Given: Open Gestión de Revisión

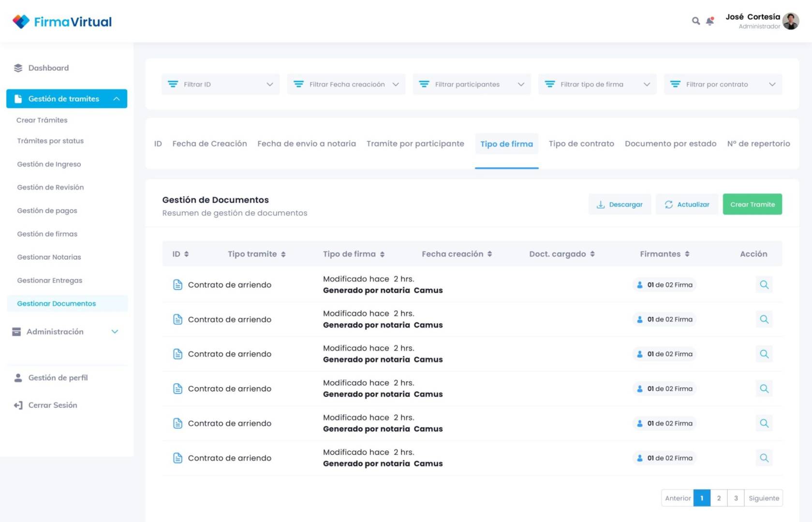Looking at the screenshot, I should click(x=50, y=187).
